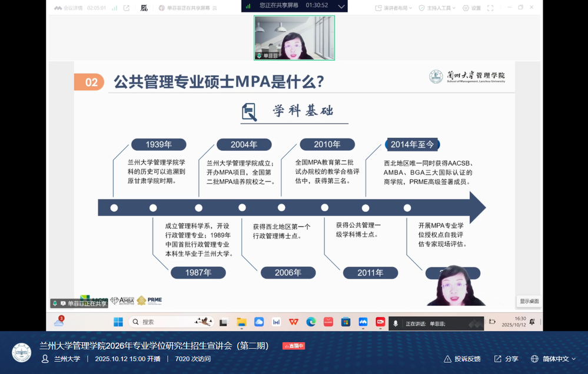This screenshot has height=374, width=588.
Task: Open the 会议详情 meeting details
Action: pos(68,8)
